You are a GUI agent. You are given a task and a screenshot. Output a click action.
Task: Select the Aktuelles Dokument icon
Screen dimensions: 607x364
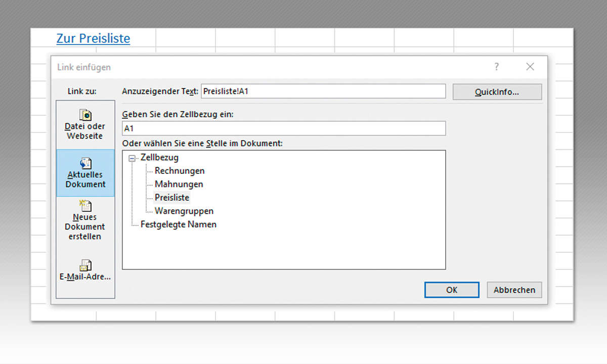point(85,163)
